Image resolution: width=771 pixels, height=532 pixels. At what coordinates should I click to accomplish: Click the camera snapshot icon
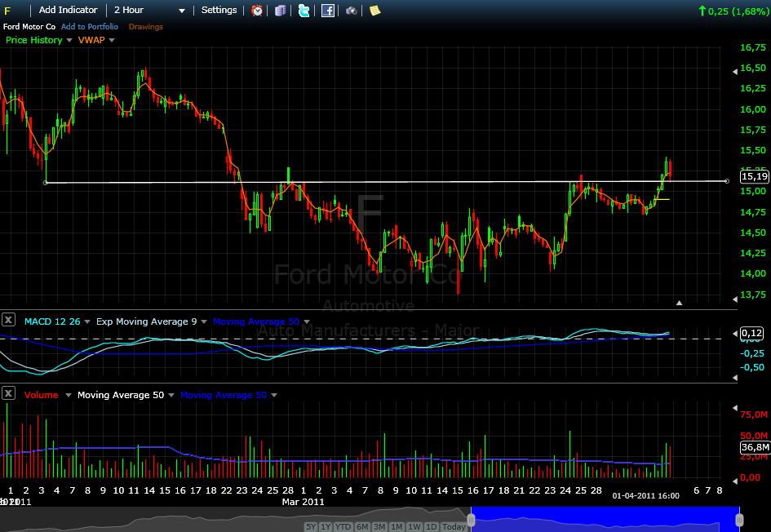coord(351,11)
